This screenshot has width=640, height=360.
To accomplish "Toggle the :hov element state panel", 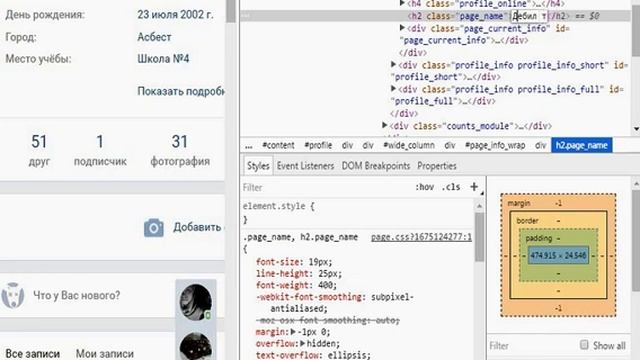I will [424, 187].
